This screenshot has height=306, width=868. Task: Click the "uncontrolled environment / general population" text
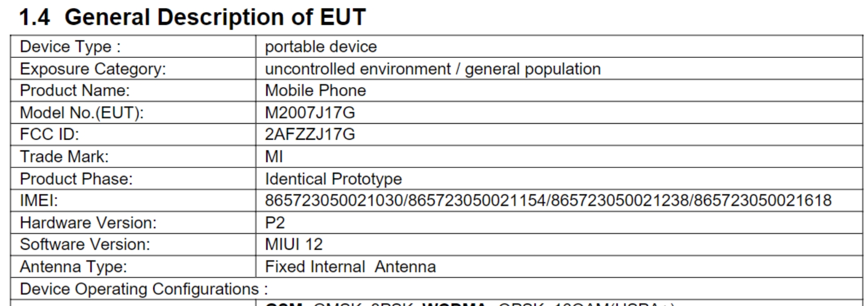pyautogui.click(x=432, y=69)
